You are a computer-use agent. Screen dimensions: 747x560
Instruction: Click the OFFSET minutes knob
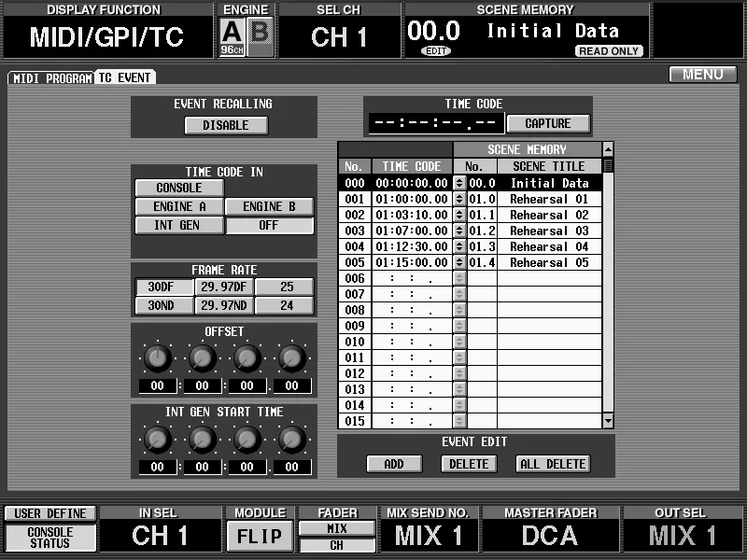tap(203, 358)
